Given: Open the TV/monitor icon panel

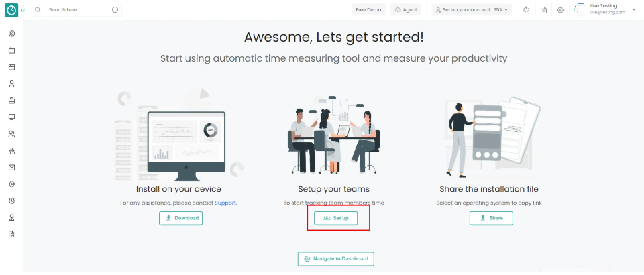Looking at the screenshot, I should [x=12, y=117].
